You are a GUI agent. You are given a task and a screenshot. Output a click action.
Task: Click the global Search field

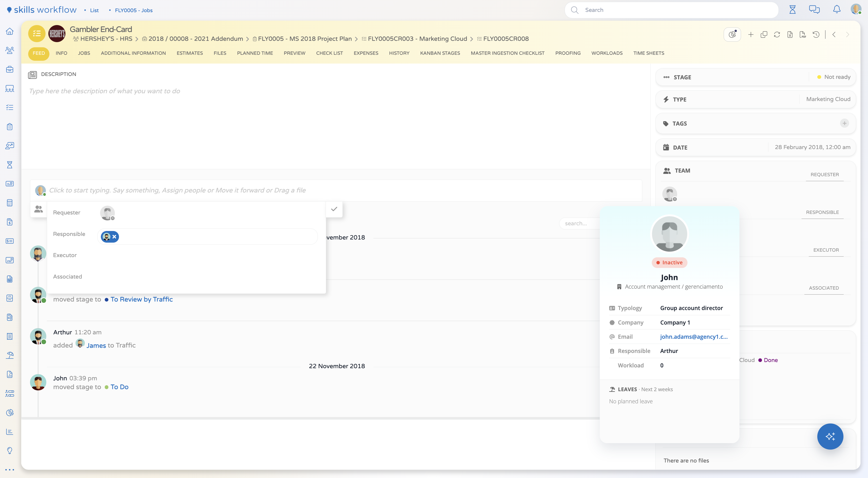[x=671, y=10]
